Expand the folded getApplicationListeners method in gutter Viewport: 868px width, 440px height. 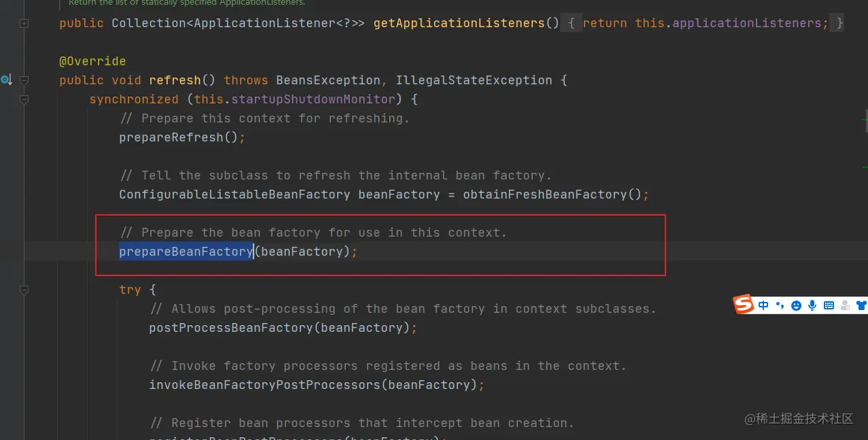pos(24,23)
